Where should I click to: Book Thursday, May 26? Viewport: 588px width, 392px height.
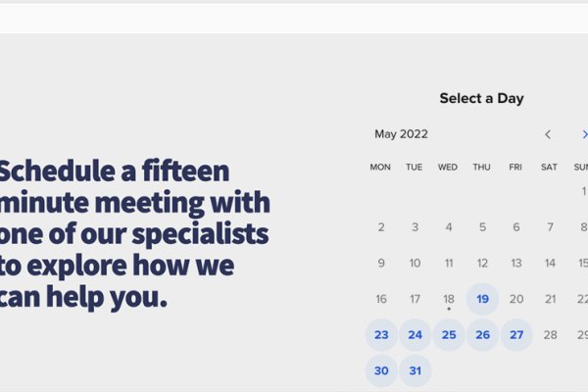pyautogui.click(x=482, y=335)
